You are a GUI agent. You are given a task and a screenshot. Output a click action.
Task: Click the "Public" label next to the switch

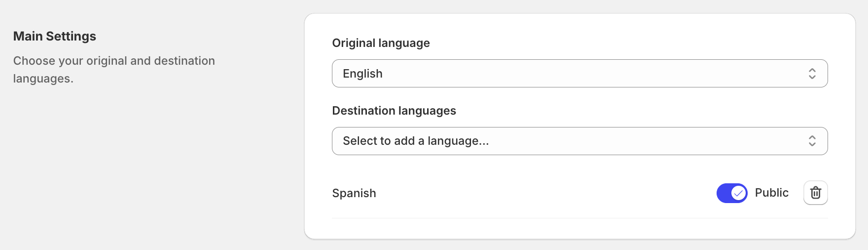click(x=771, y=193)
